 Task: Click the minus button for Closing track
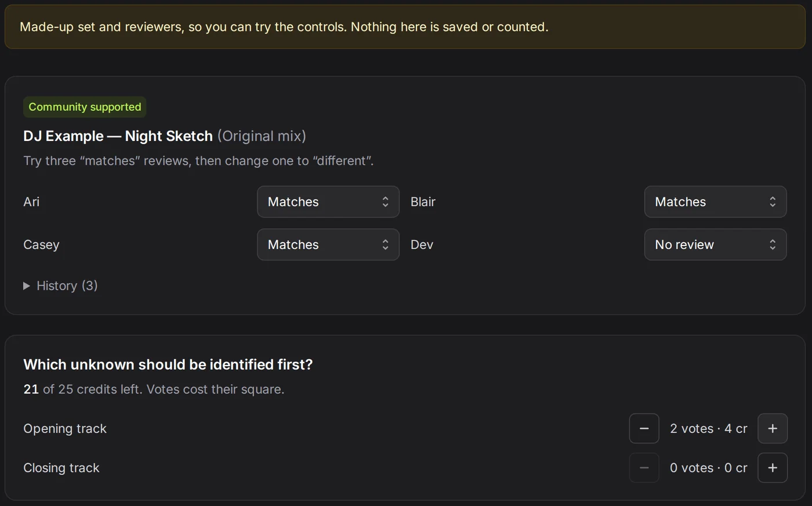(644, 468)
